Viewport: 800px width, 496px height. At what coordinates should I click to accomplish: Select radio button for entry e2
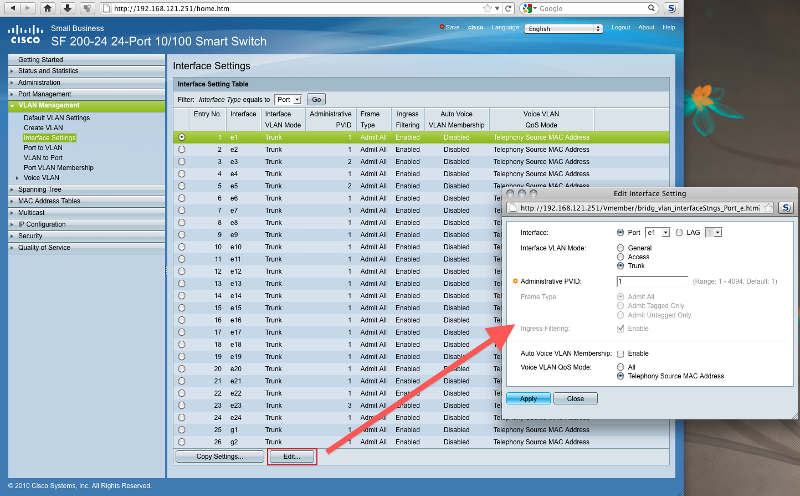[x=182, y=150]
